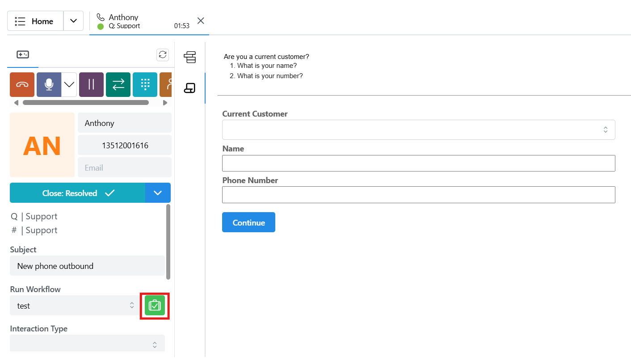
Task: Click the # | Support text
Action: pyautogui.click(x=34, y=230)
